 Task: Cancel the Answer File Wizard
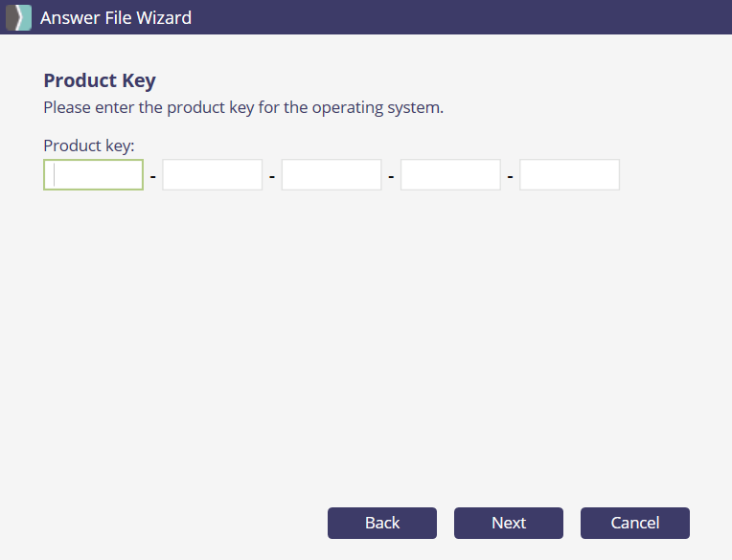pyautogui.click(x=635, y=523)
